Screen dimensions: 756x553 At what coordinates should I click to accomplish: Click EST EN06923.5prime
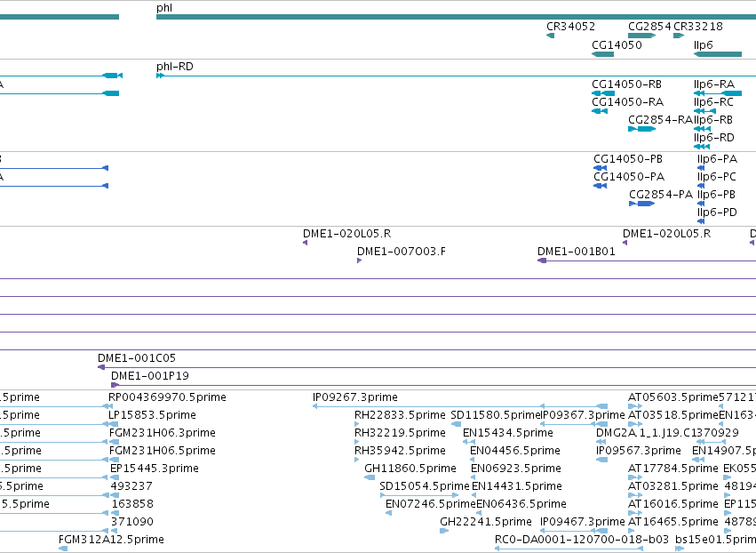click(x=516, y=469)
